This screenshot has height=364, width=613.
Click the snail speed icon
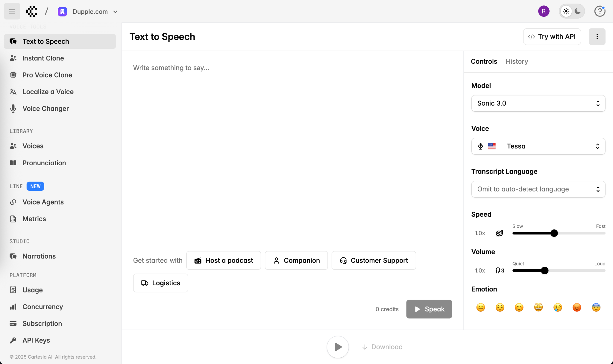(x=499, y=233)
